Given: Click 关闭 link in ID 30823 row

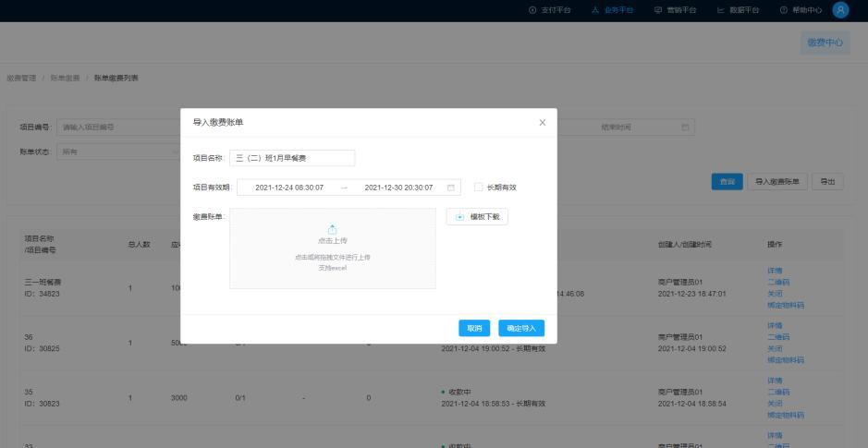Looking at the screenshot, I should 775,403.
